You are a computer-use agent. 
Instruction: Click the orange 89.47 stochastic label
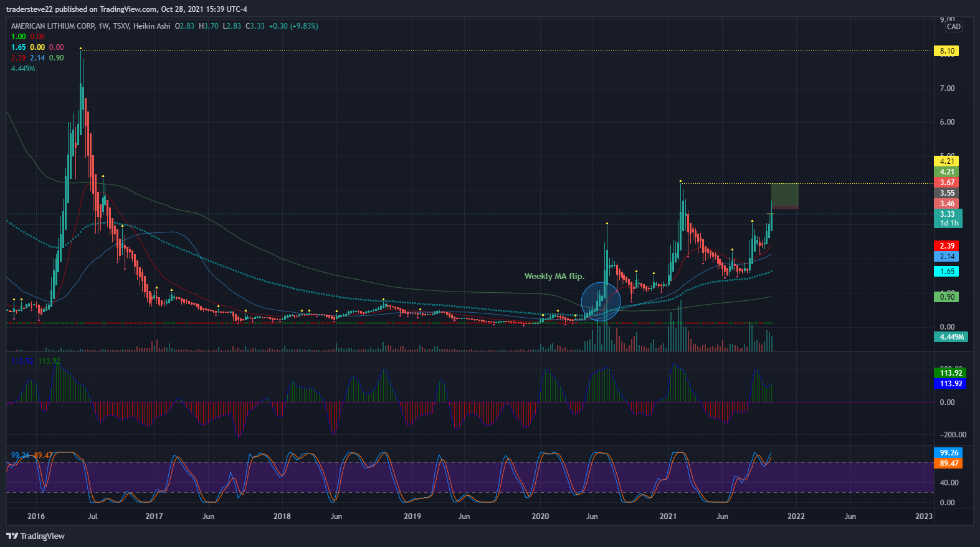948,464
